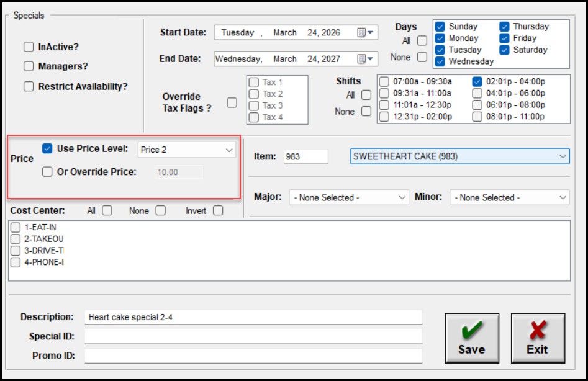Toggle Restrict Availability? checkbox
This screenshot has height=381, width=588.
[x=29, y=87]
